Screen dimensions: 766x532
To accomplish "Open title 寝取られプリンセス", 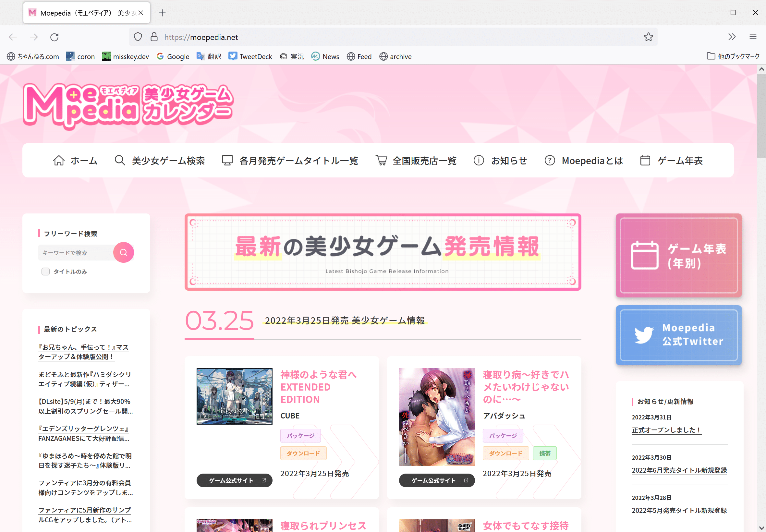I will click(323, 526).
